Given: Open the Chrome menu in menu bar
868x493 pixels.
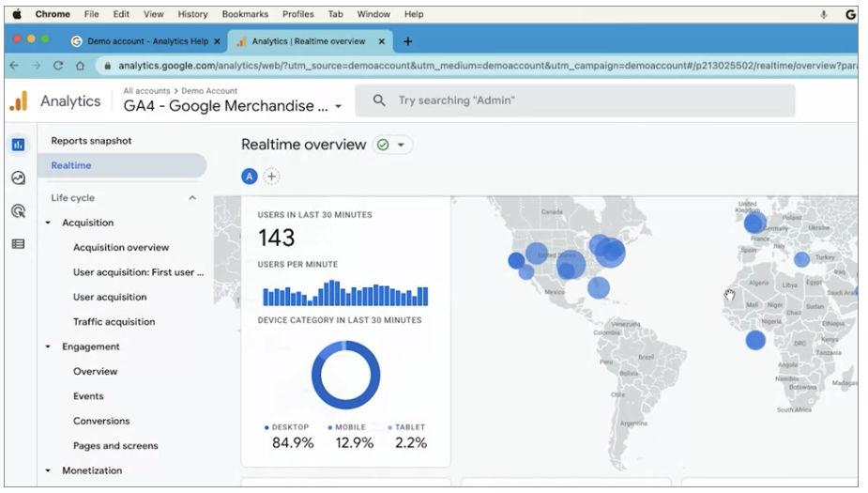Looking at the screenshot, I should (53, 14).
